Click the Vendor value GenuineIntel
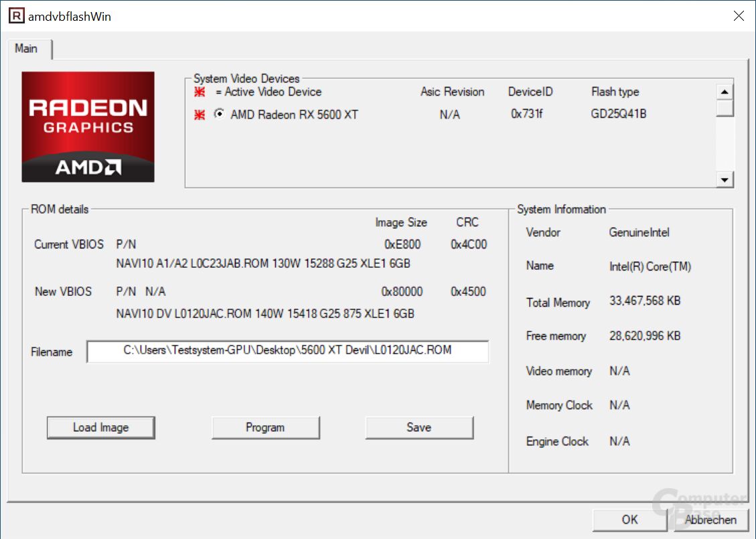 click(639, 232)
